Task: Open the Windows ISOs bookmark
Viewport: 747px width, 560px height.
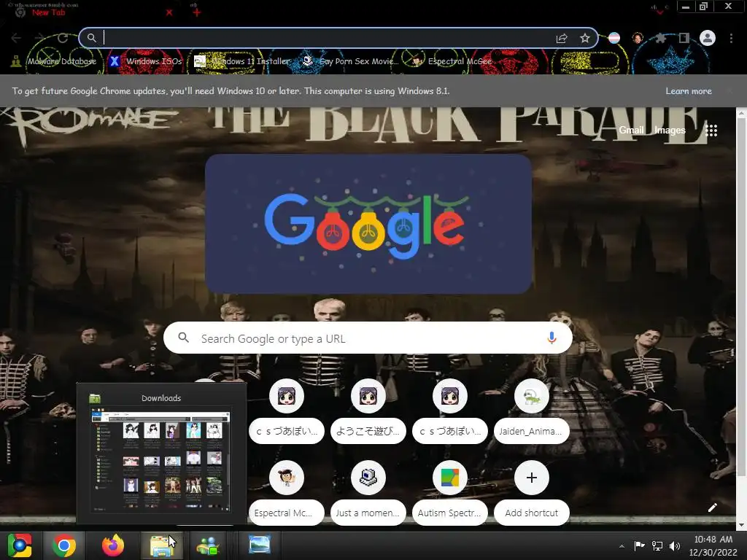Action: pos(146,61)
